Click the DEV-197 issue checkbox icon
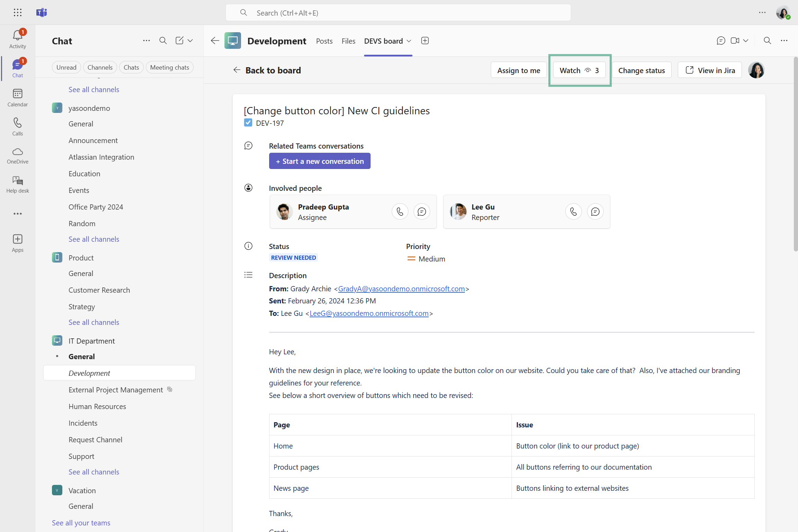This screenshot has height=532, width=798. [x=248, y=123]
